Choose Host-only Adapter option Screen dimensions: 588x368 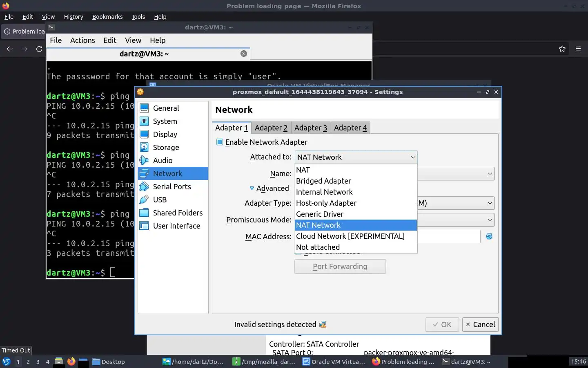coord(356,203)
